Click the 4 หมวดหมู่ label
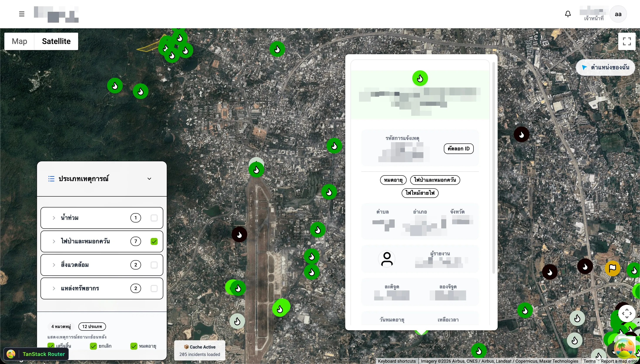640x364 pixels. point(61,327)
